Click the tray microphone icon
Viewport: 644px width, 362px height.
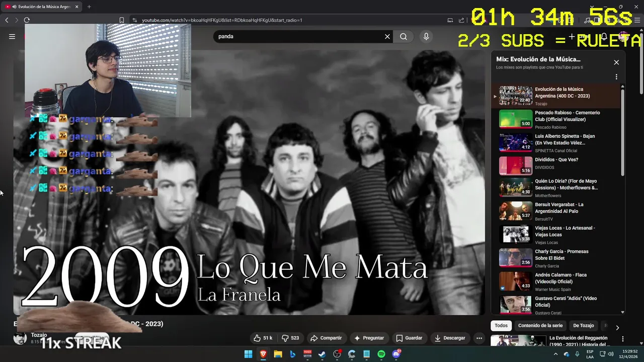pyautogui.click(x=577, y=354)
